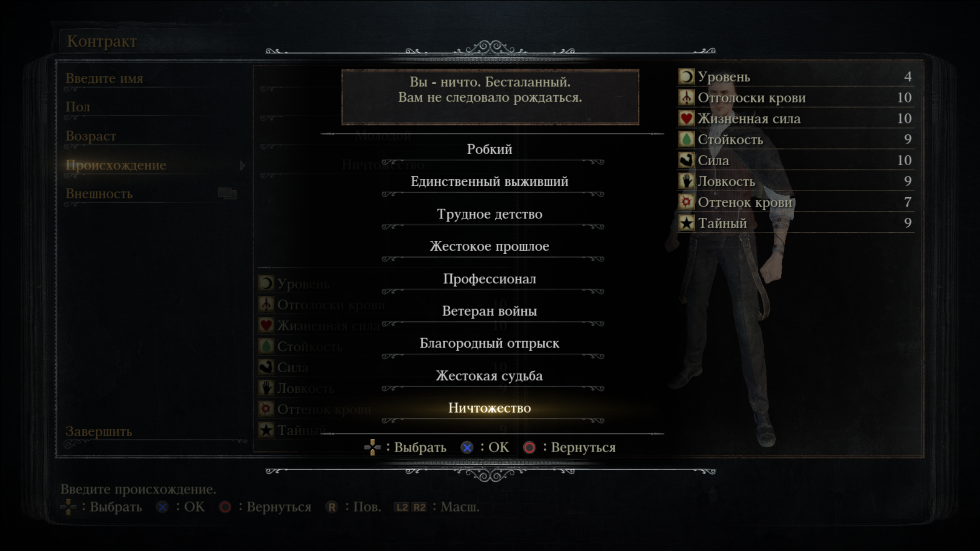Select the Робкий origin option
Viewport: 980px width, 551px height.
[x=489, y=149]
